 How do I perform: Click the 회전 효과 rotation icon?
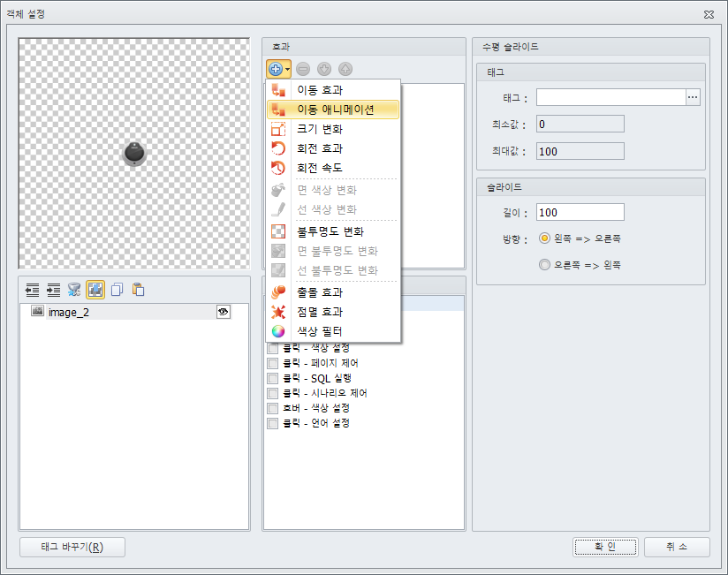(x=278, y=148)
